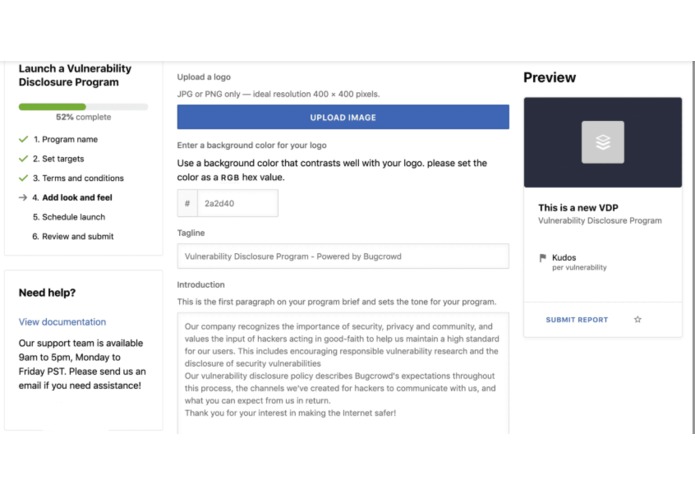The width and height of the screenshot is (695, 494).
Task: Click the layered logo placeholder in preview
Action: click(603, 142)
